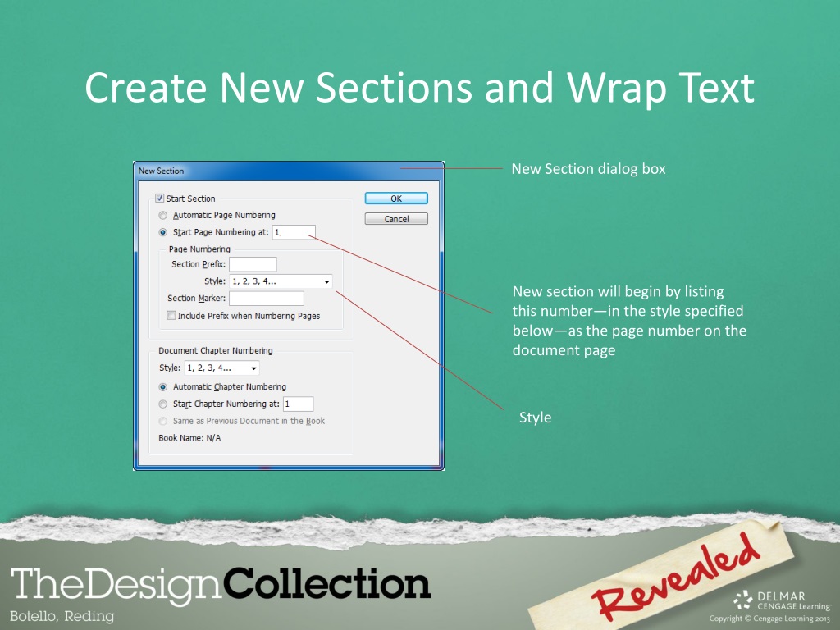840x630 pixels.
Task: Click the Copyright Cengage Learning 2013 text
Action: pyautogui.click(x=769, y=619)
